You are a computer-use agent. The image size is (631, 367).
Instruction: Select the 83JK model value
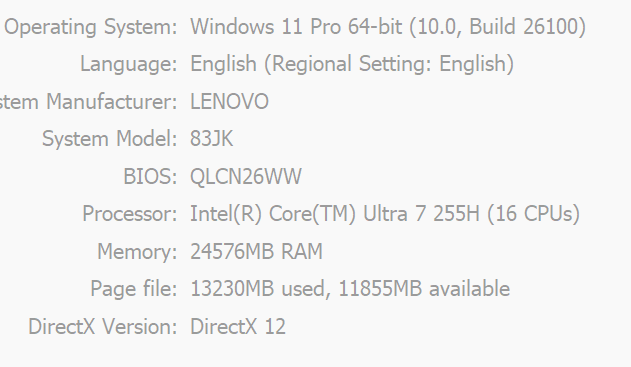pyautogui.click(x=211, y=139)
